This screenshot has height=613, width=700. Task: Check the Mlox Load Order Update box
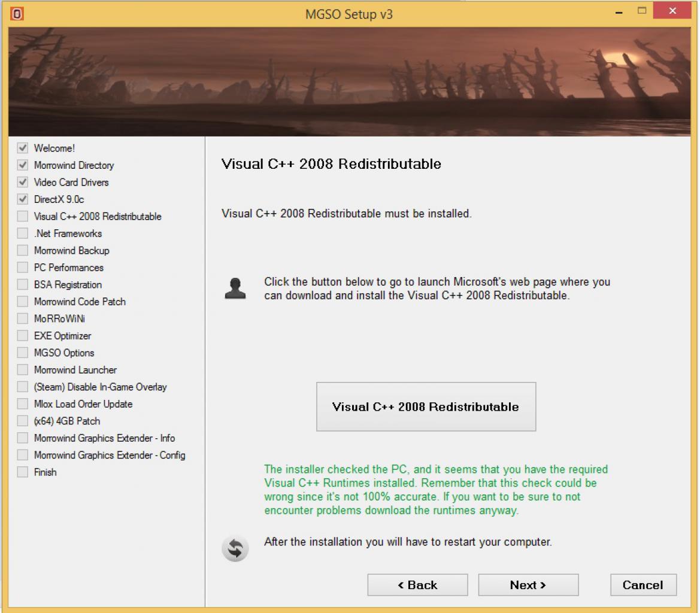pyautogui.click(x=22, y=403)
